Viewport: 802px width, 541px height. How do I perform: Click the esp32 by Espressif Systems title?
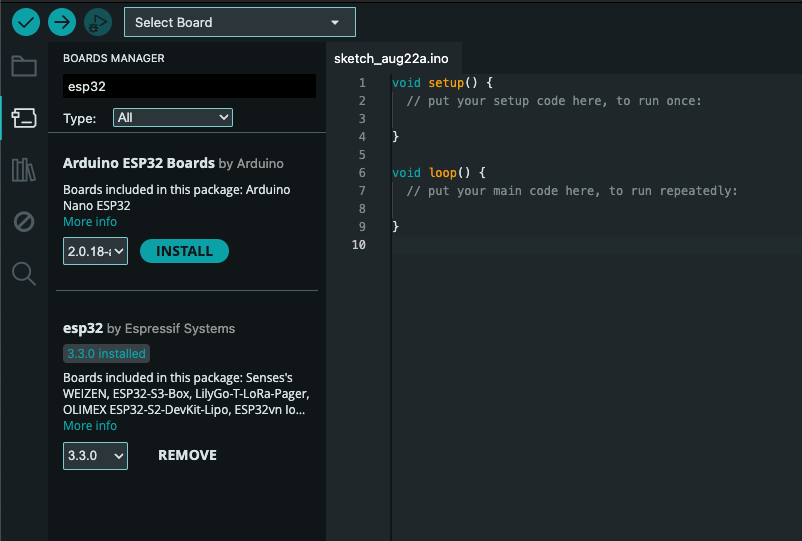click(149, 328)
